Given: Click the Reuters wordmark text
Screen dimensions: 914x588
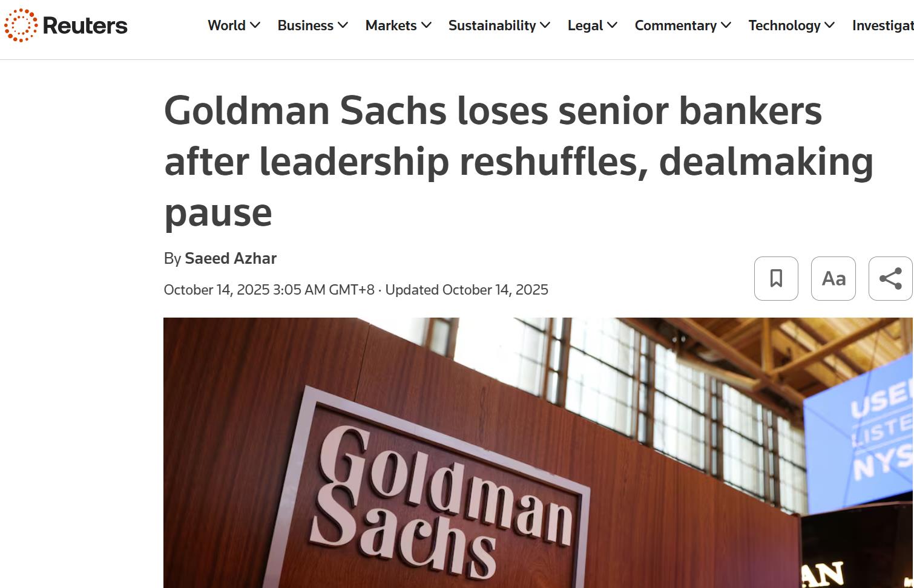Looking at the screenshot, I should click(x=85, y=25).
